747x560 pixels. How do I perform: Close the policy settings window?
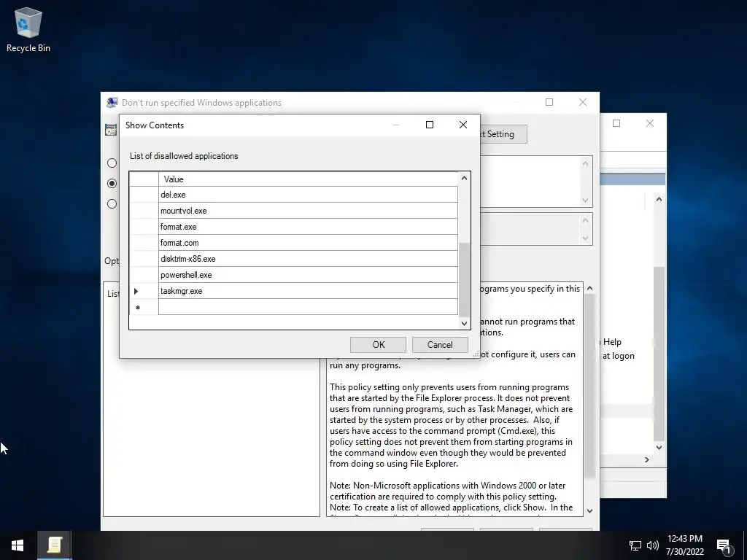coord(583,102)
